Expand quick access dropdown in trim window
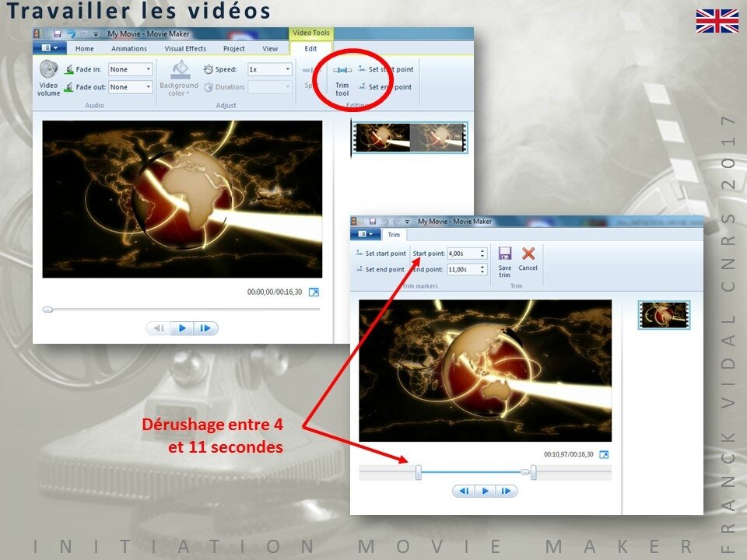Screen dimensions: 747x560 point(407,222)
